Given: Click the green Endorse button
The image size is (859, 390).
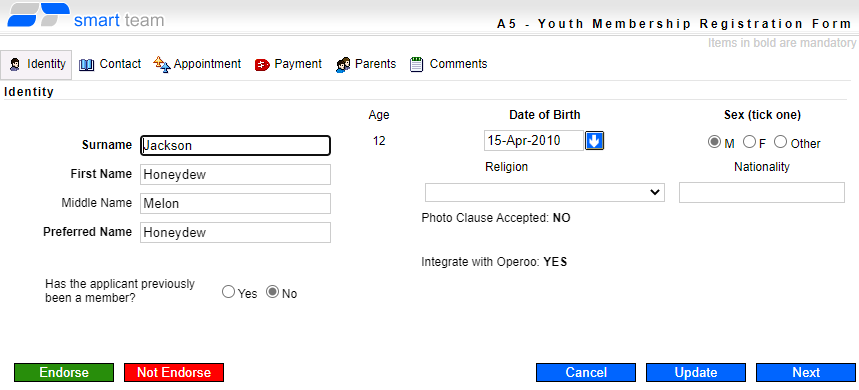Looking at the screenshot, I should coord(64,372).
